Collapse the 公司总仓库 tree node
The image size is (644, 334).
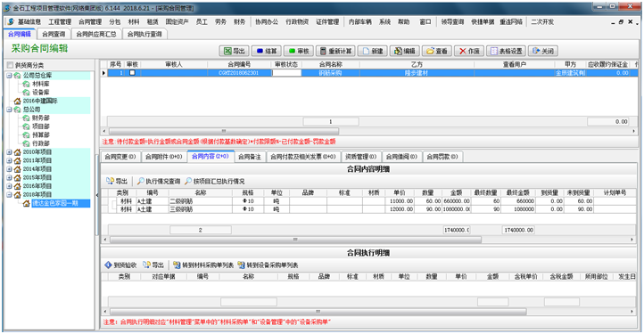[x=10, y=76]
